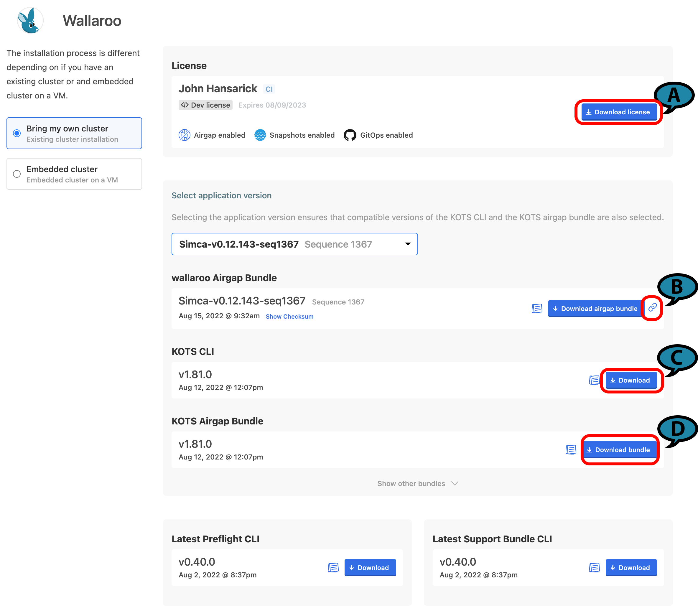
Task: Click Sequence 1367 label in Airgap Bundle row
Action: click(338, 302)
